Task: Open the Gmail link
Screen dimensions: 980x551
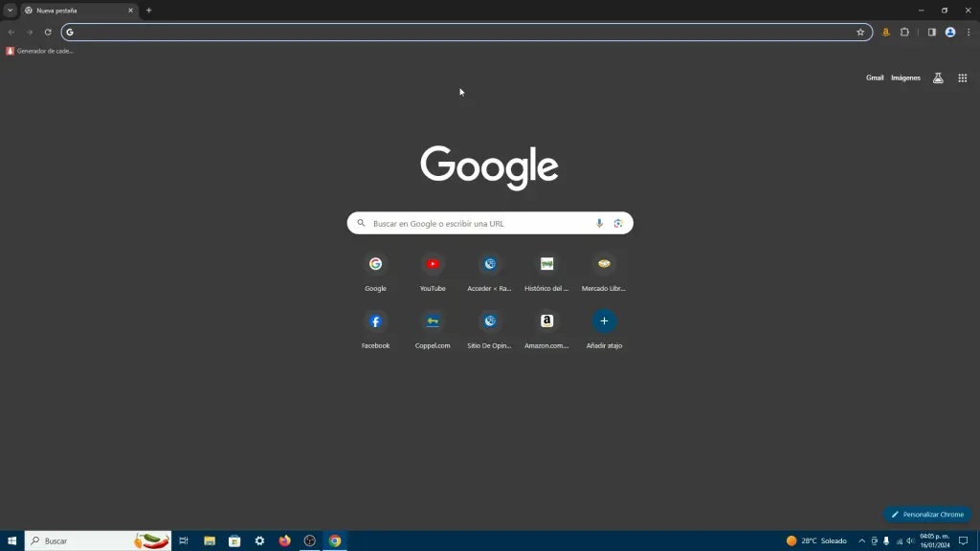Action: click(x=875, y=78)
